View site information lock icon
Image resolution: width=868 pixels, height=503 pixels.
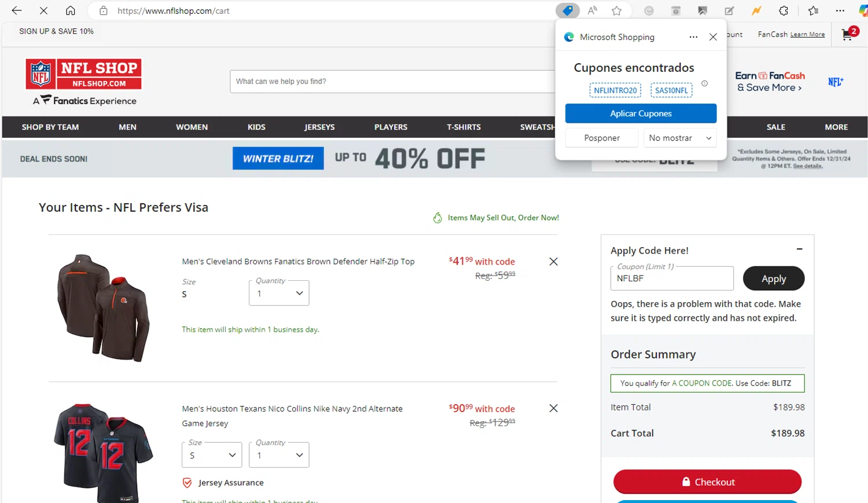coord(104,10)
